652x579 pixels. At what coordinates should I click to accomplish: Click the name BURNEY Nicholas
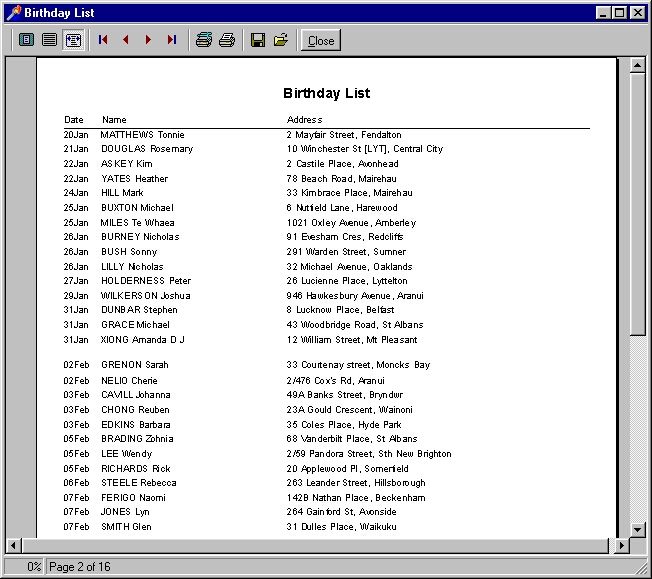[140, 237]
